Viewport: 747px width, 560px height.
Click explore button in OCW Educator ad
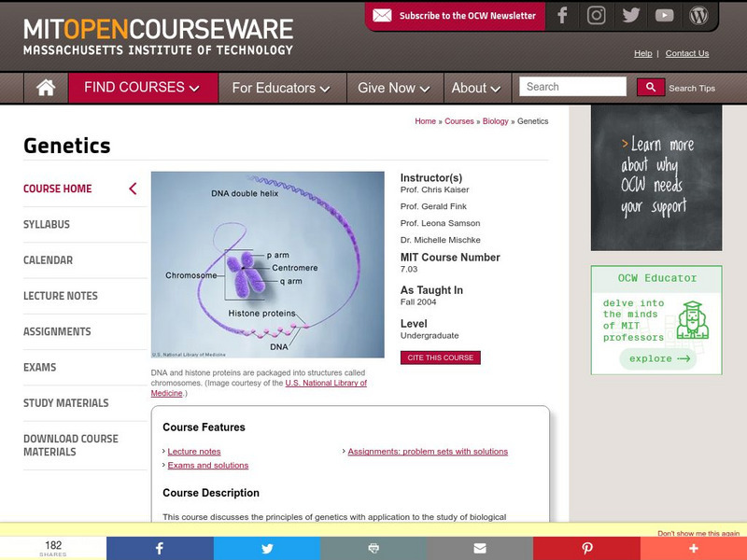(658, 358)
